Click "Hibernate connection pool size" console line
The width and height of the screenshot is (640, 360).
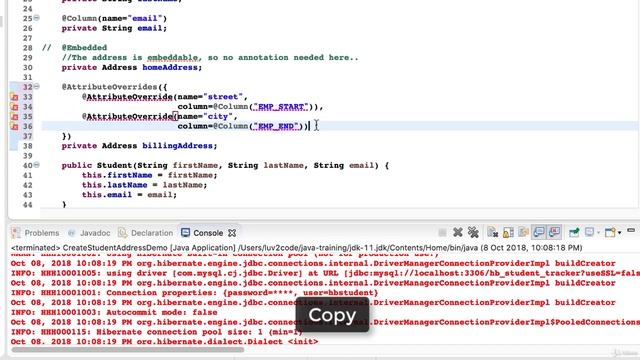click(x=157, y=332)
